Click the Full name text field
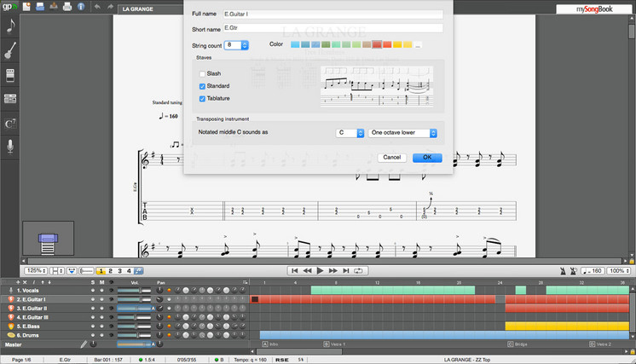Screen dimensions: 636x364 coord(332,14)
